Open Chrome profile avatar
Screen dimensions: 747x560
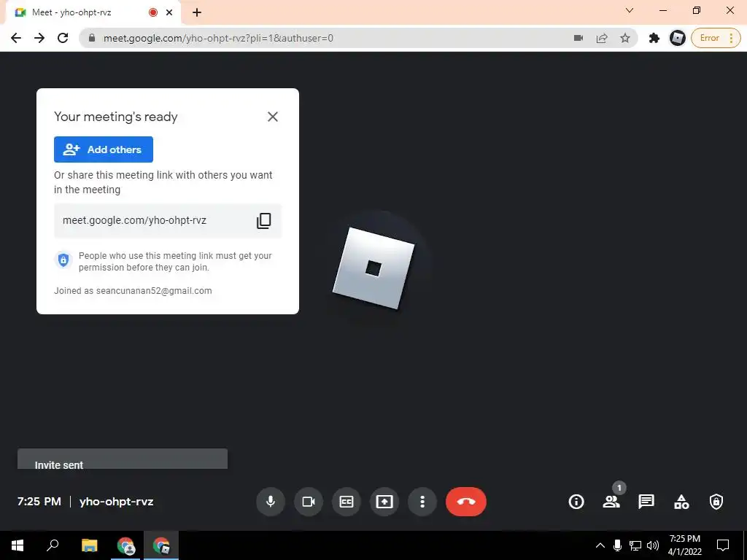pyautogui.click(x=677, y=38)
